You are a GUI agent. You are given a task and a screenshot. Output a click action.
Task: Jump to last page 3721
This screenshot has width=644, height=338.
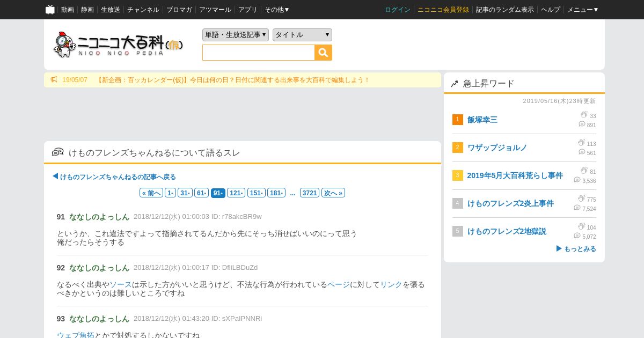(x=310, y=193)
